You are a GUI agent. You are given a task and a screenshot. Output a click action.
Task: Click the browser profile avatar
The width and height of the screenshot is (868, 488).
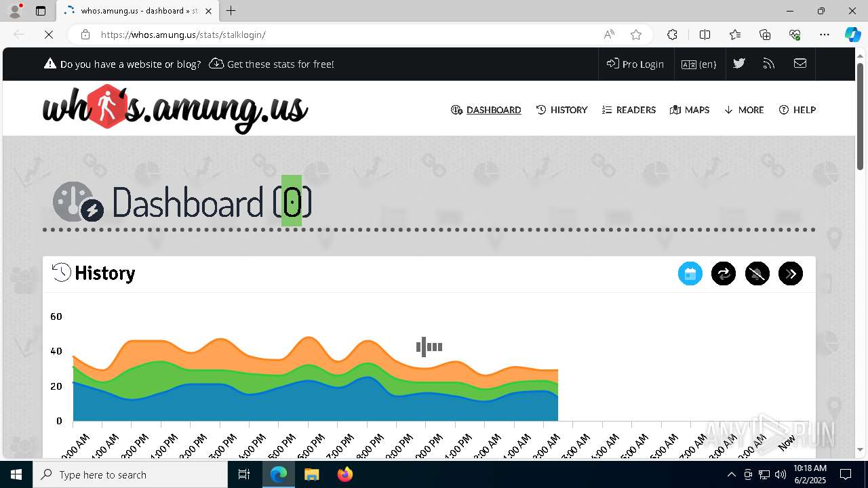pos(15,11)
